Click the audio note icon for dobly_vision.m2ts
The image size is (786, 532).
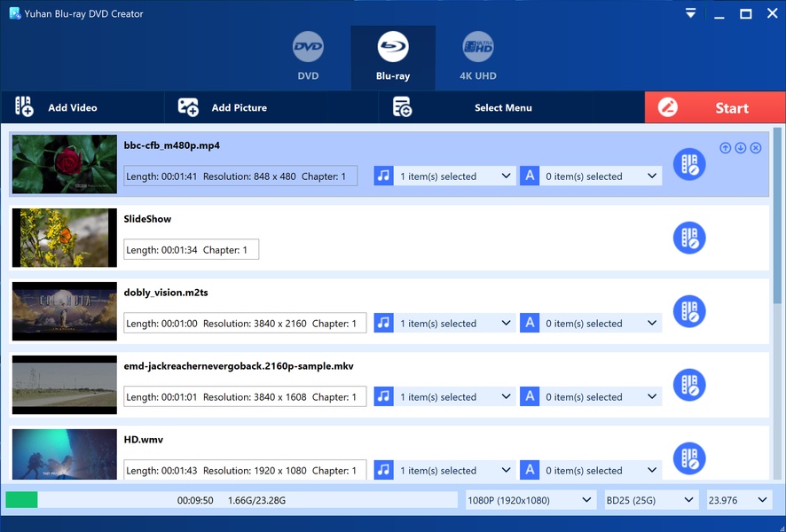point(383,324)
